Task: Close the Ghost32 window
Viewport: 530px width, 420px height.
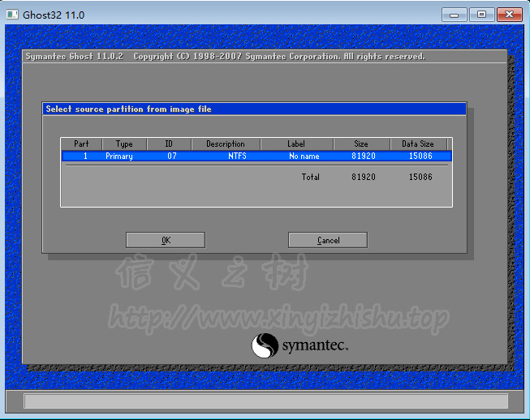Action: tap(508, 15)
